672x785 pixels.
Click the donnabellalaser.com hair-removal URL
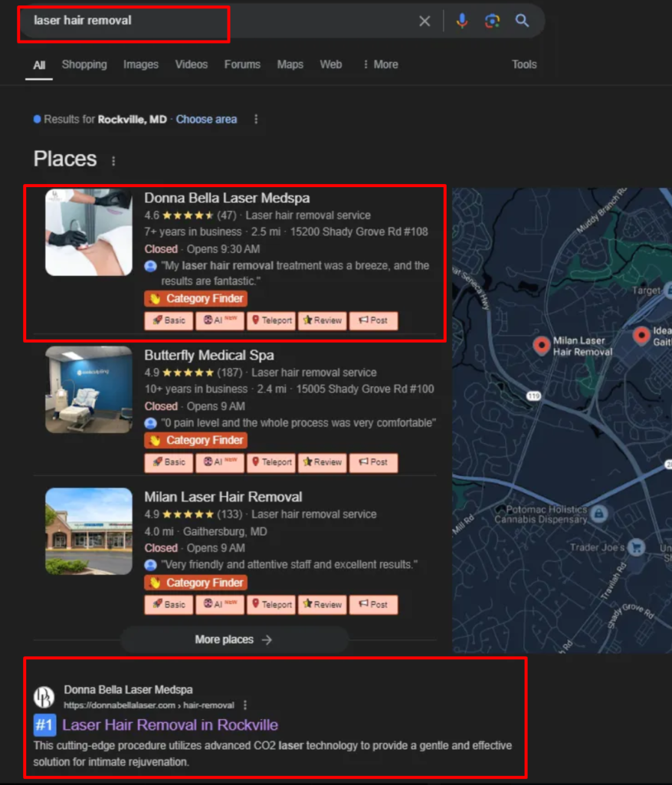149,705
